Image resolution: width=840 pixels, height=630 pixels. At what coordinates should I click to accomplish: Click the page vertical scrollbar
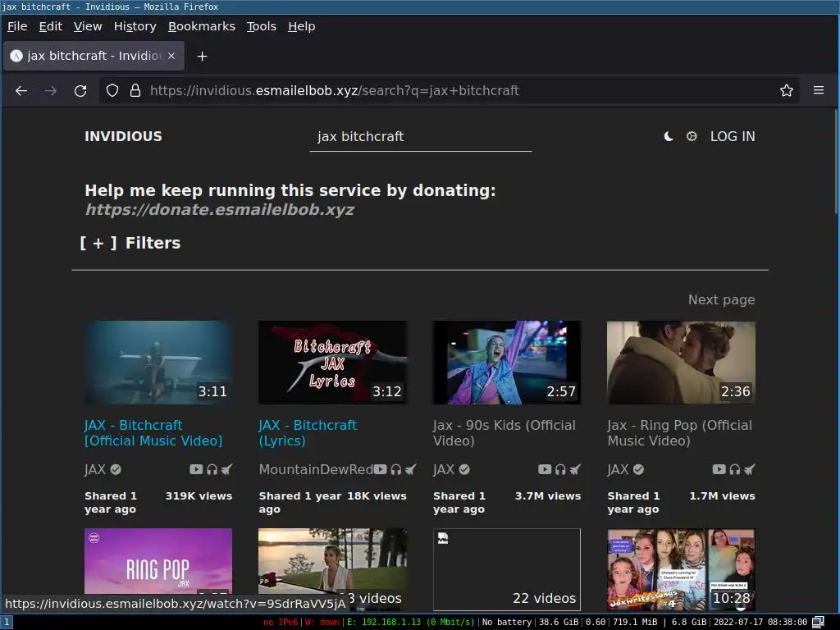836,161
